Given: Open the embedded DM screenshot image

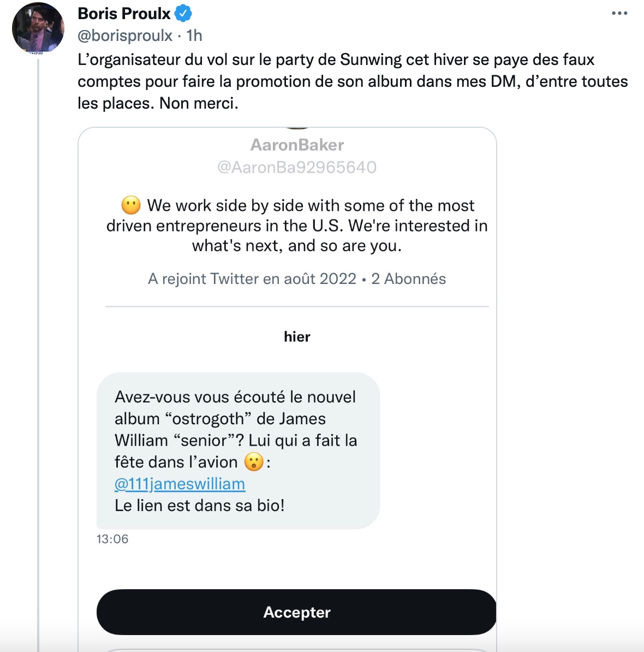Looking at the screenshot, I should (x=287, y=389).
